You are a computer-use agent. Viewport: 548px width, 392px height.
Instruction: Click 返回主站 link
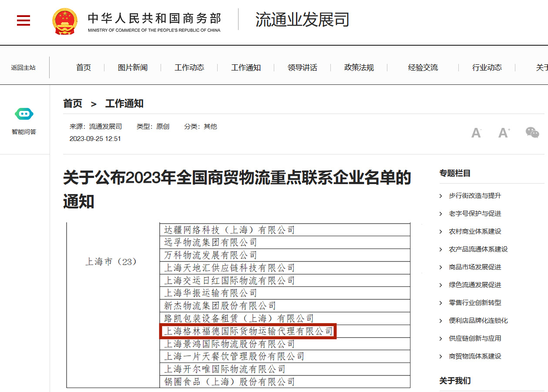(x=24, y=67)
